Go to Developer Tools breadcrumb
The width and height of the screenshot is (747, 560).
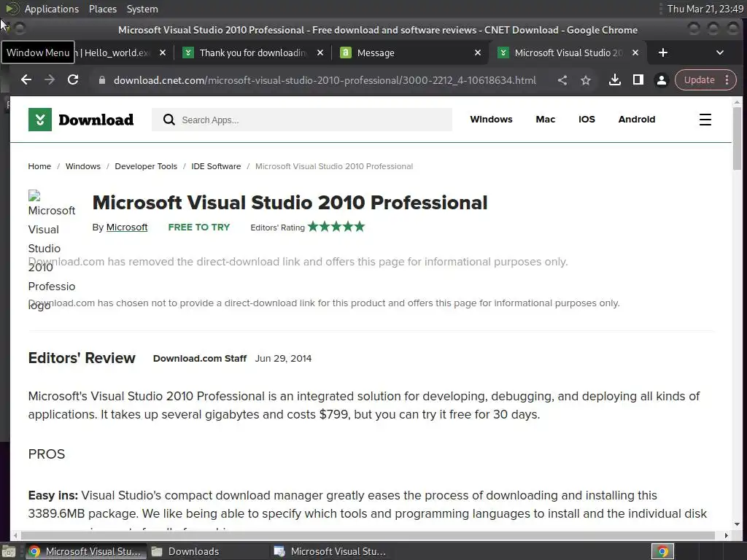coord(146,166)
